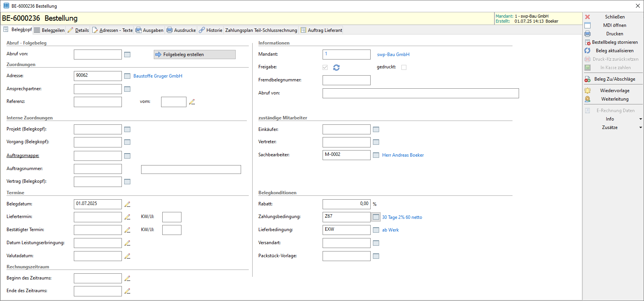Image resolution: width=644 pixels, height=301 pixels.
Task: Click the Freigabe refresh icon
Action: point(336,68)
